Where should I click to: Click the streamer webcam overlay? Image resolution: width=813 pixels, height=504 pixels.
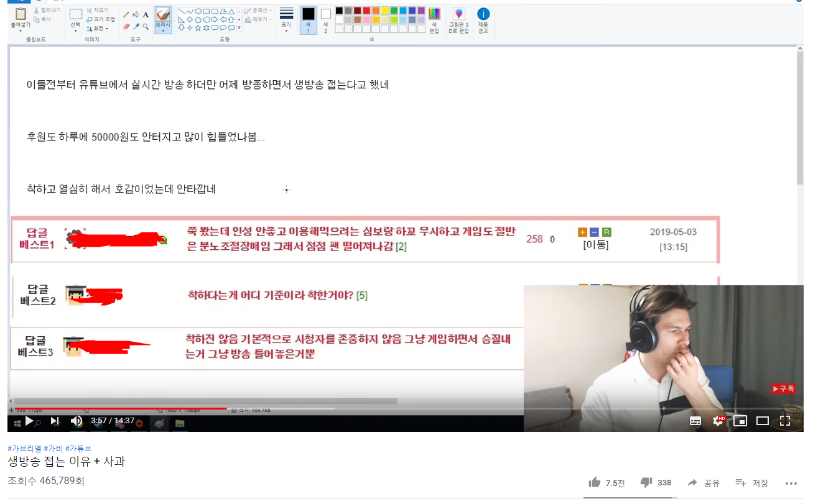point(663,357)
